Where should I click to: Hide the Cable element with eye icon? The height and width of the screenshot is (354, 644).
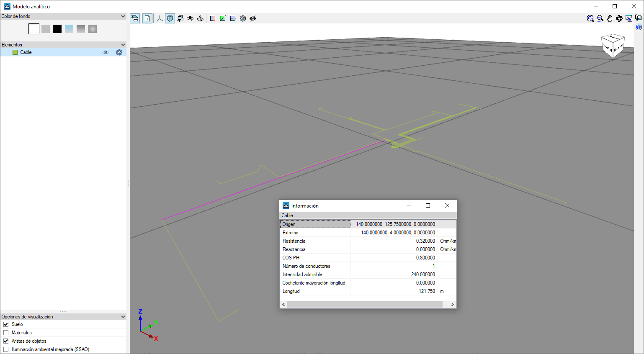tap(106, 52)
